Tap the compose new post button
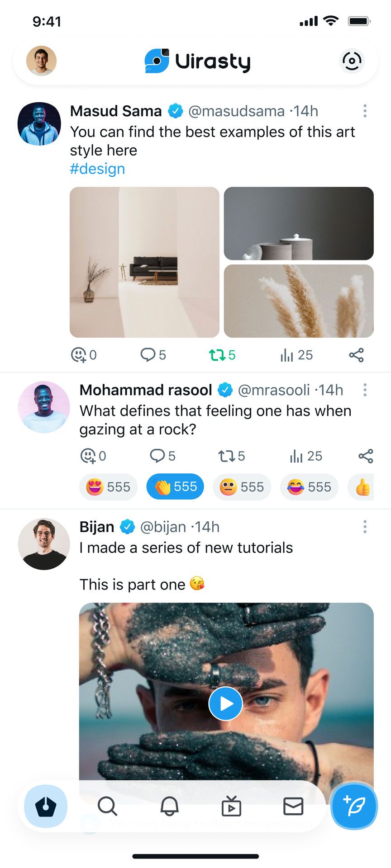Viewport: 391px width, 868px height. 354,807
